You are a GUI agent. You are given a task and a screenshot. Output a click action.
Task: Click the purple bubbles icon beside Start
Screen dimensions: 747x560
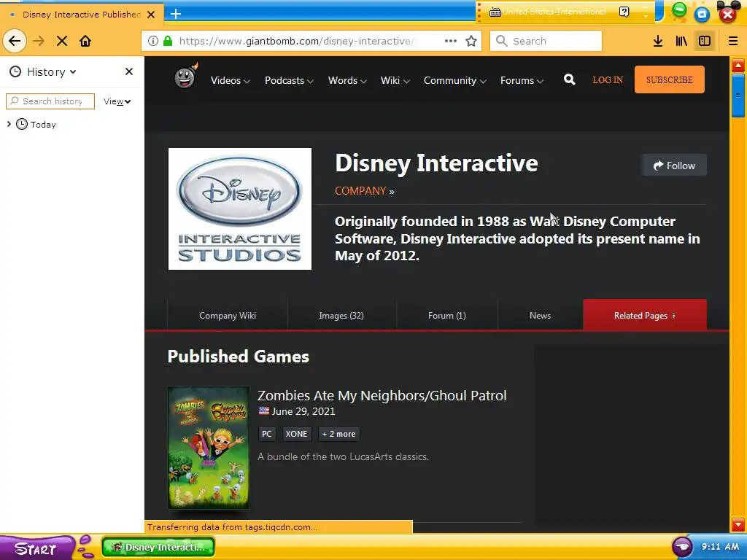click(86, 547)
